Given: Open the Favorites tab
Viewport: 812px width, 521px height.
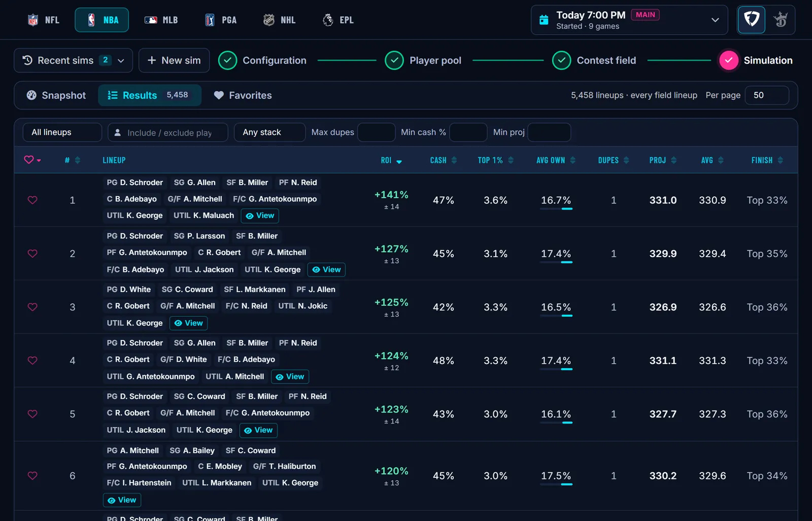Looking at the screenshot, I should coord(243,95).
